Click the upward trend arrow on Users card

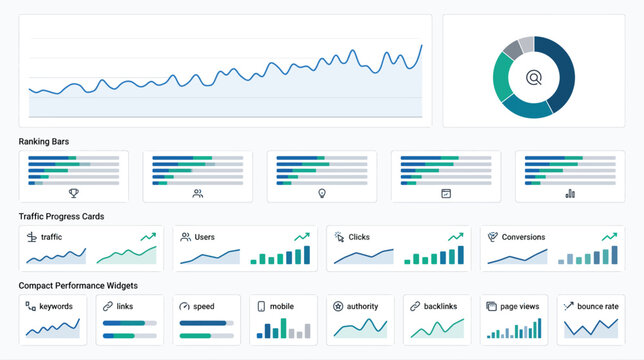pyautogui.click(x=302, y=237)
